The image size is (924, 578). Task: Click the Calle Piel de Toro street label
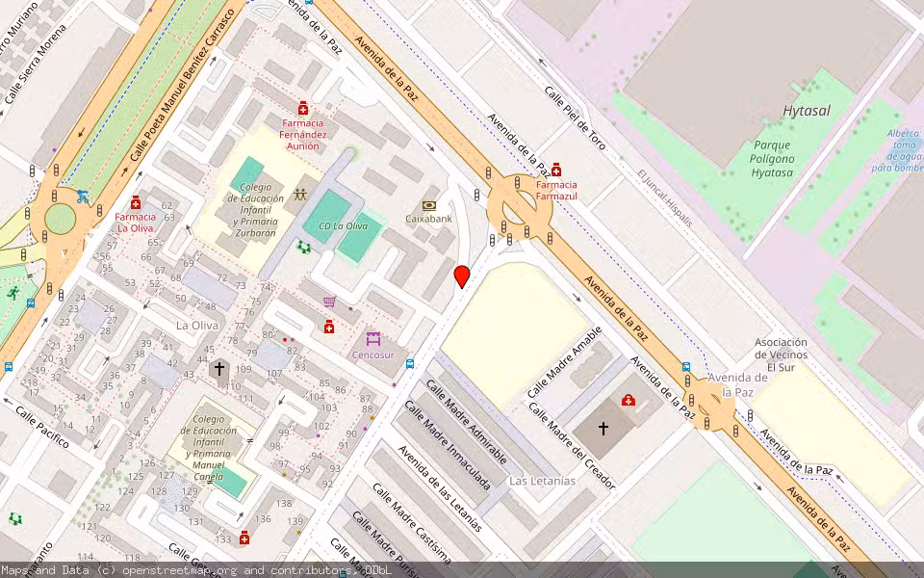575,118
